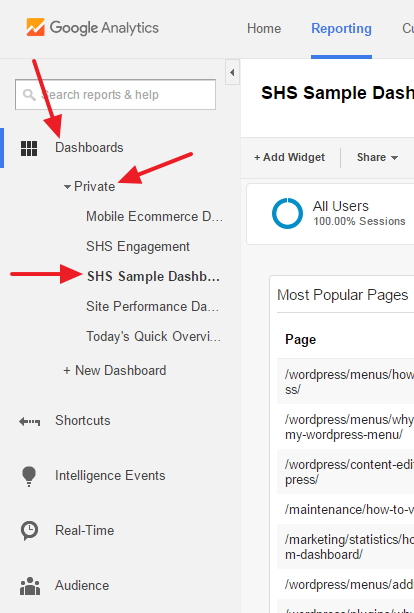This screenshot has height=613, width=414.
Task: Click the Intelligence Events lightbulb icon
Action: tap(29, 476)
